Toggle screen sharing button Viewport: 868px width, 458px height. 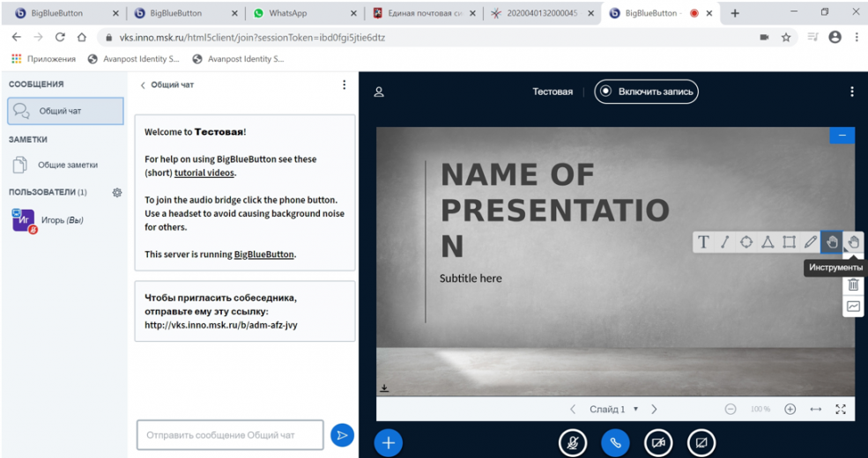701,443
